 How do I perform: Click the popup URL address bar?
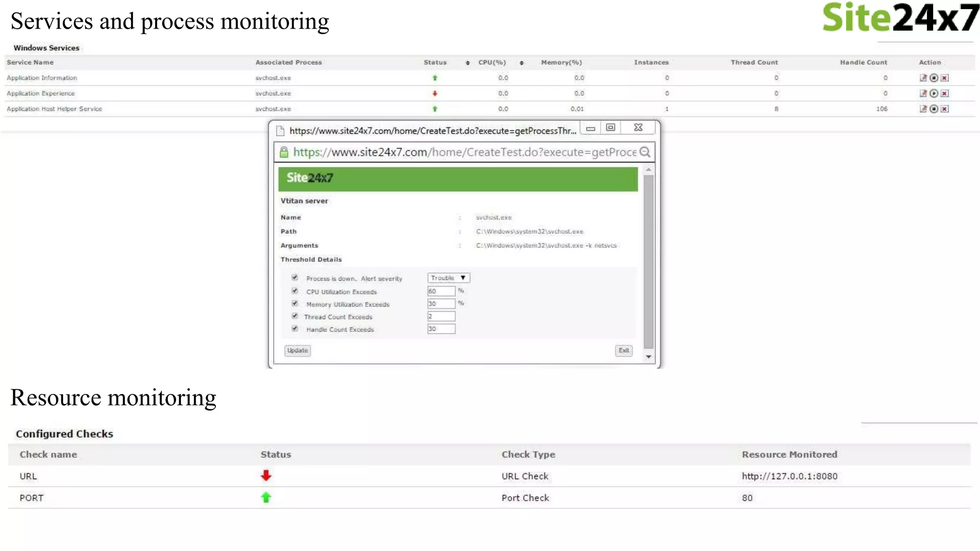pos(464,152)
